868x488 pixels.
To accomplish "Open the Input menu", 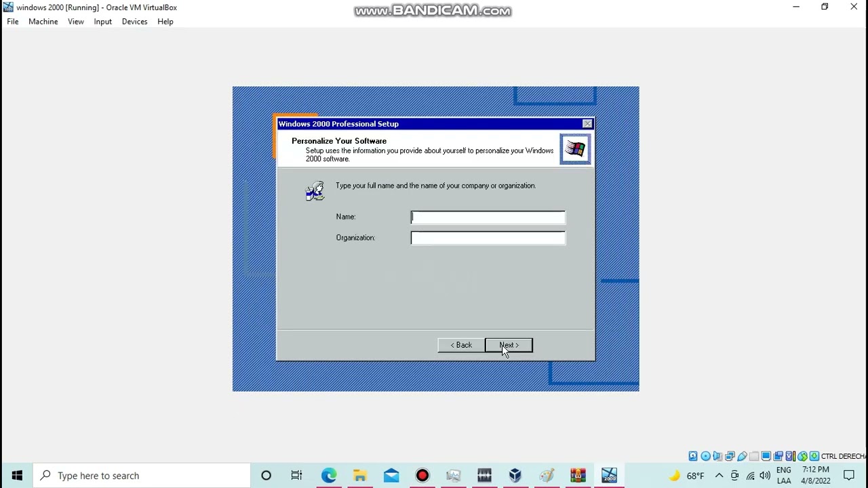I will coord(102,22).
